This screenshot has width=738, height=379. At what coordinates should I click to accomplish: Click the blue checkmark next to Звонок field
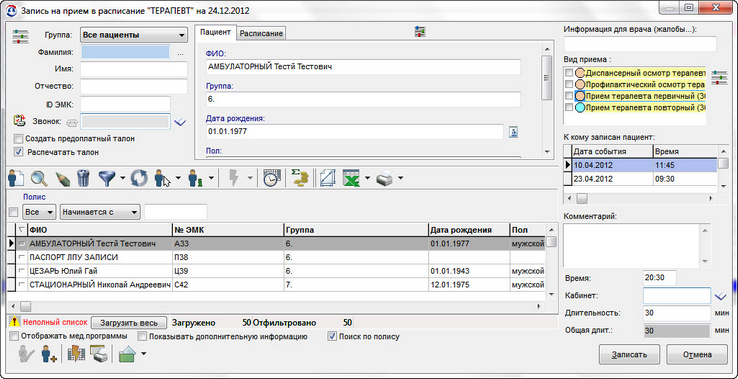point(180,122)
